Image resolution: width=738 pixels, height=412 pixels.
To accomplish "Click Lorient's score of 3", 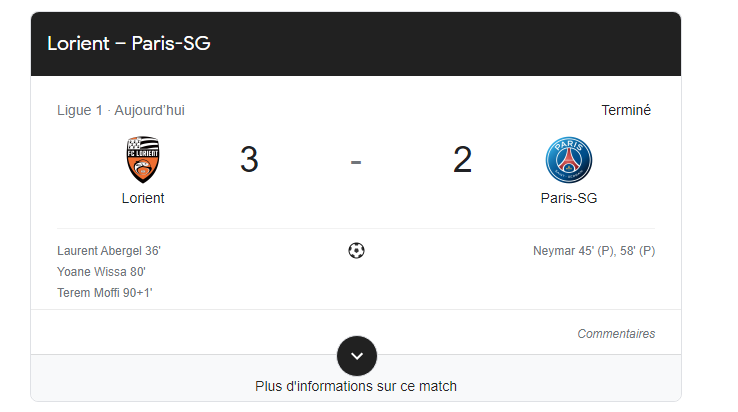I will tap(249, 160).
